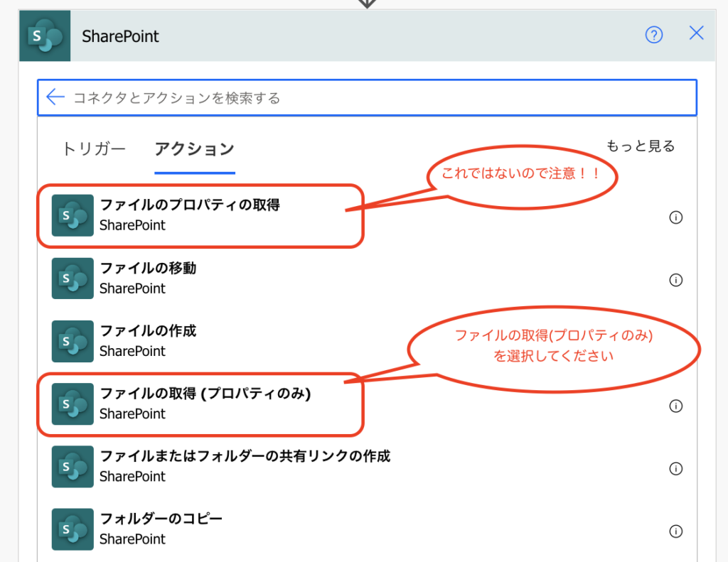The image size is (728, 562).
Task: Click SharePoint icon beside ファイルの作成
Action: click(73, 341)
